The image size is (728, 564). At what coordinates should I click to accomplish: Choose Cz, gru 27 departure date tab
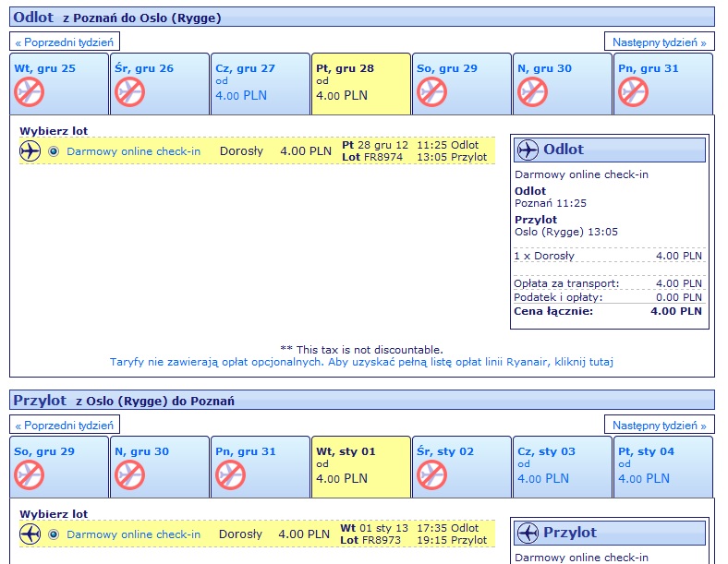[x=261, y=83]
